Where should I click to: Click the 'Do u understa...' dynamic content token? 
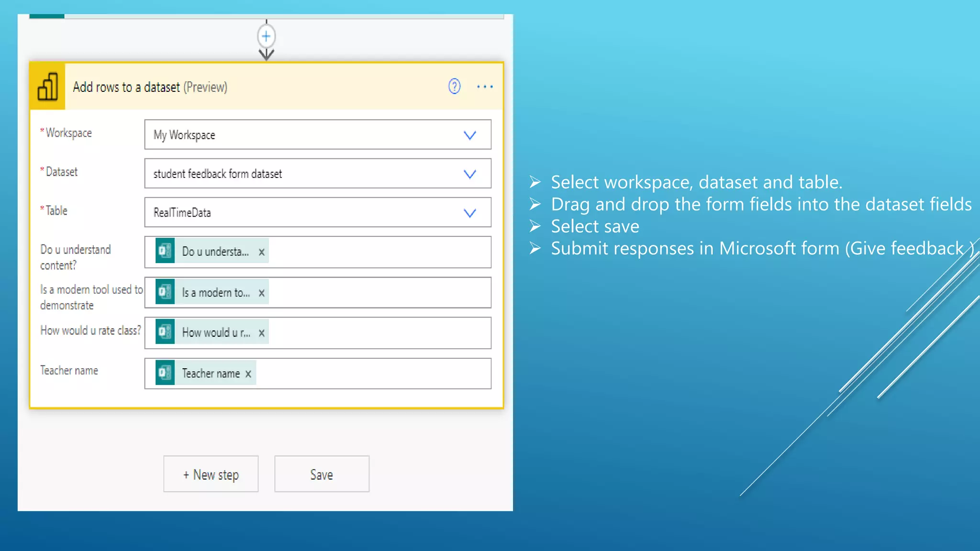tap(212, 251)
